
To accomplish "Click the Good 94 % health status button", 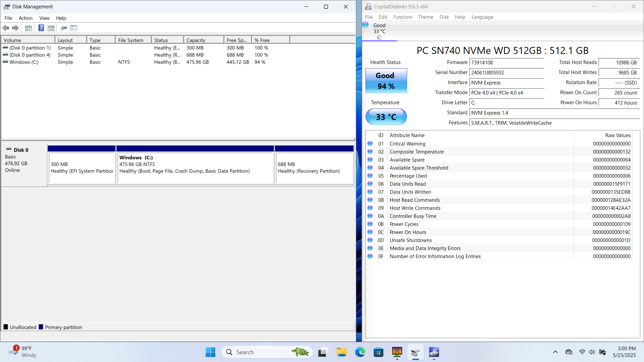I will pos(386,81).
